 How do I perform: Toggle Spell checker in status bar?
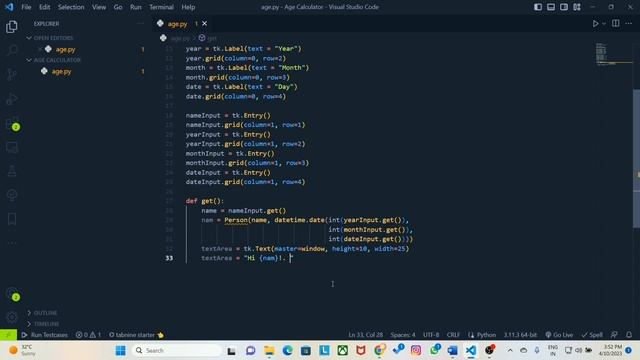(592, 335)
